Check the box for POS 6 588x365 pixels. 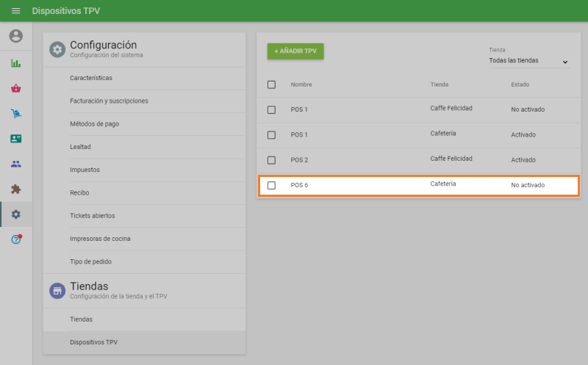(x=271, y=185)
